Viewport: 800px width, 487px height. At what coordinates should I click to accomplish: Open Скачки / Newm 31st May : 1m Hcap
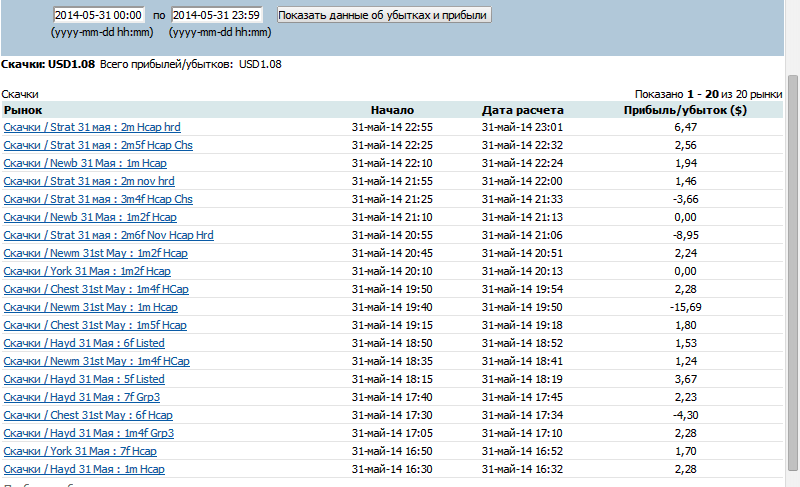[90, 307]
